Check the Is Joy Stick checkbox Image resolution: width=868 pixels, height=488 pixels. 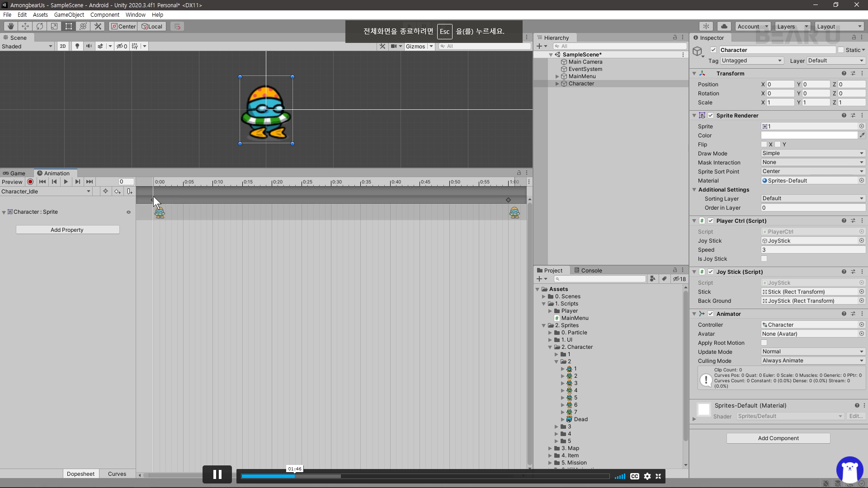[764, 258]
